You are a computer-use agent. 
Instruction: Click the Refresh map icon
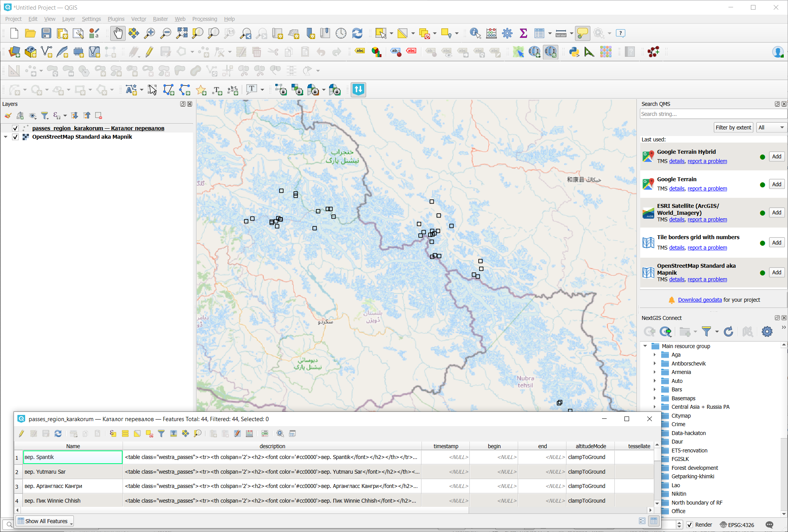pyautogui.click(x=357, y=33)
